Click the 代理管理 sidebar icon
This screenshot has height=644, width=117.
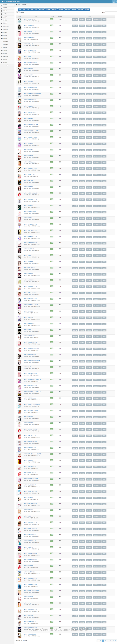[x=2, y=32]
